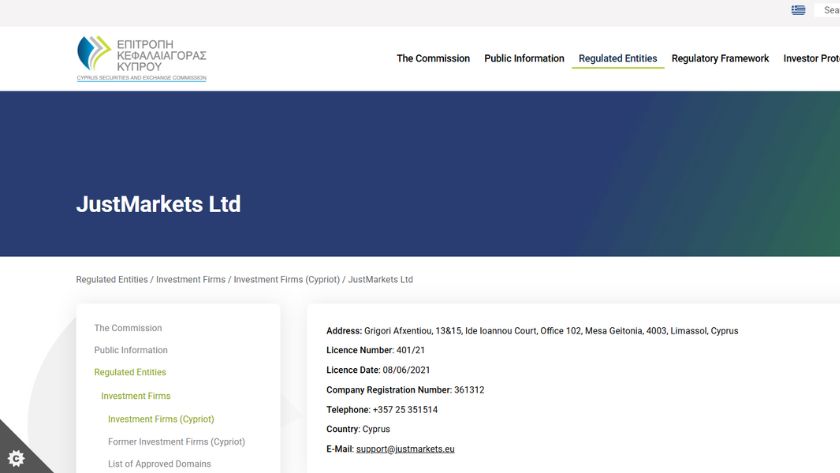
Task: Open Investment Firms sidebar item
Action: coord(136,396)
